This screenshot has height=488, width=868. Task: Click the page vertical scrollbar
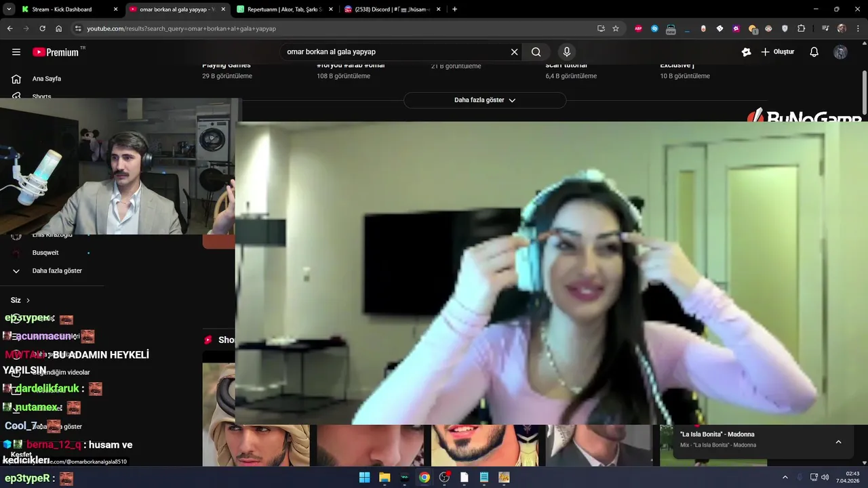864,91
